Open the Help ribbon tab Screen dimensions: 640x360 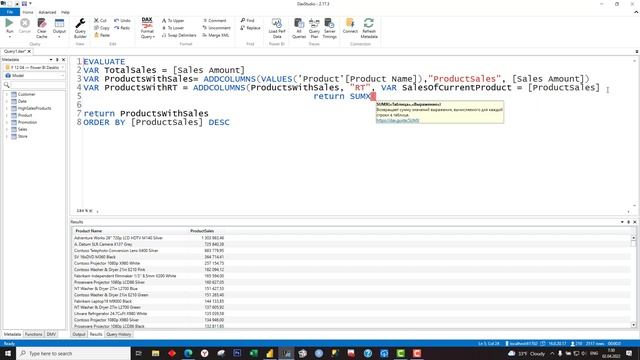point(65,12)
